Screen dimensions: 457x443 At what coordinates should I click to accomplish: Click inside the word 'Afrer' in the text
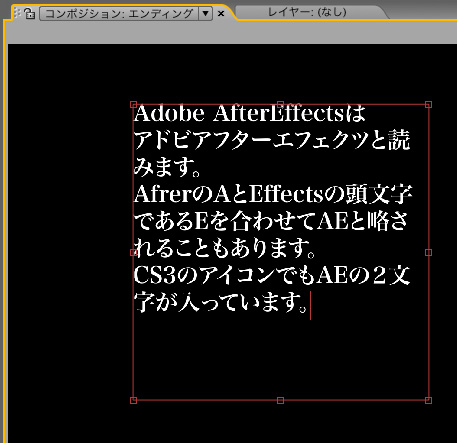(156, 194)
